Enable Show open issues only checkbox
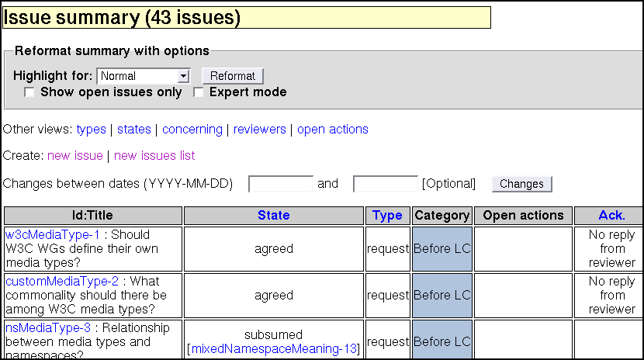 click(x=29, y=92)
